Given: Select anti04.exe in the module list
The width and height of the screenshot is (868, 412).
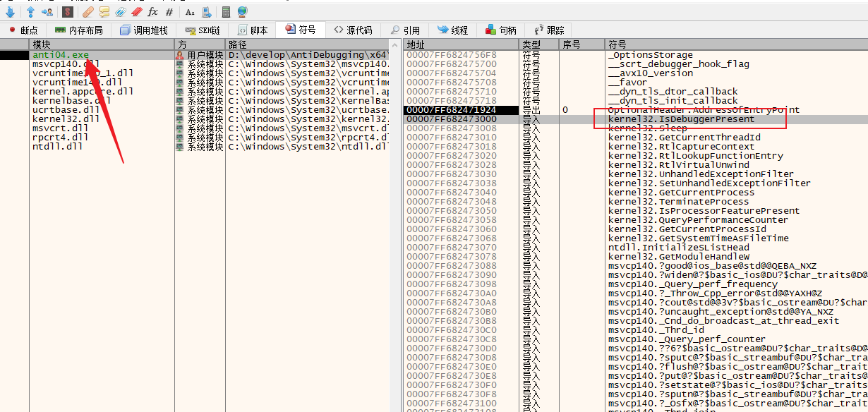Looking at the screenshot, I should (x=61, y=55).
